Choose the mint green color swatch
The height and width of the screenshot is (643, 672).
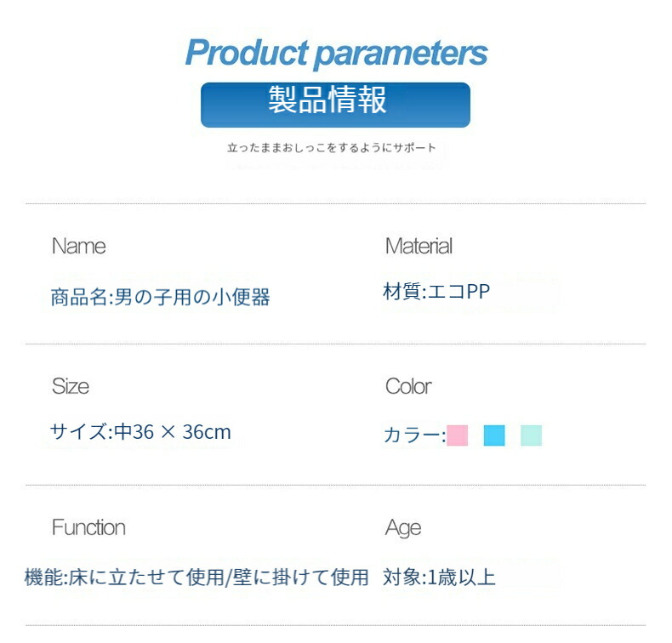531,435
